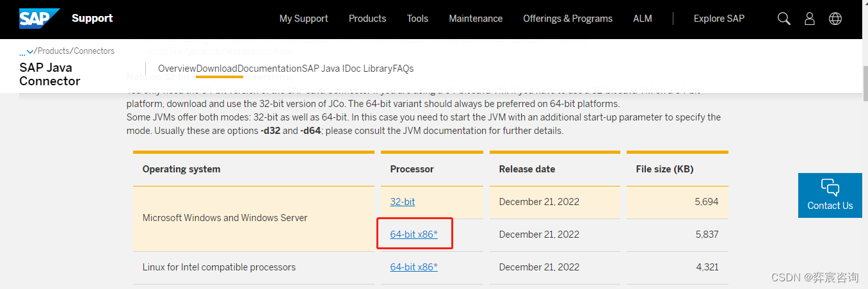Click the SAP logo
The image size is (868, 289).
coord(38,19)
